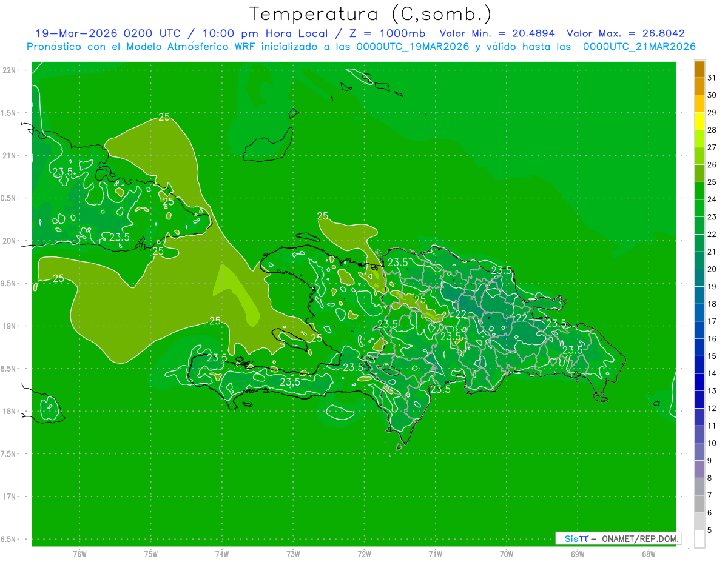Click the 31 value on the legend

tap(712, 78)
